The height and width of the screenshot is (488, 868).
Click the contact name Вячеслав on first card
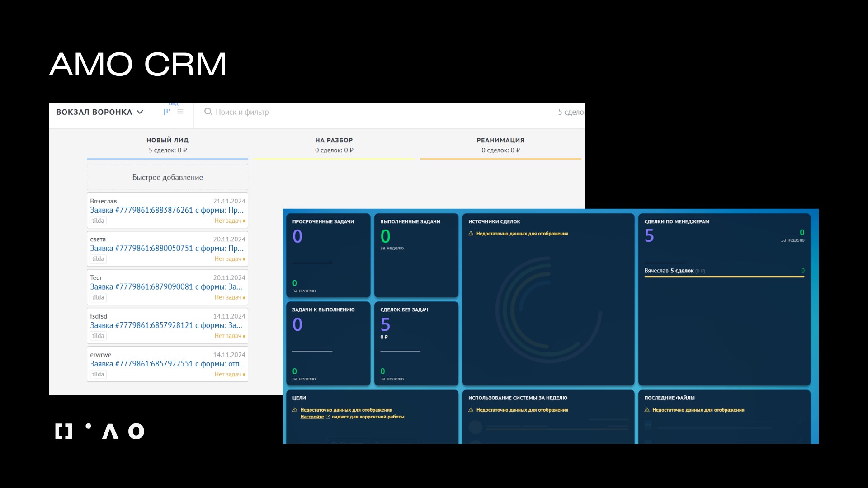coord(104,201)
